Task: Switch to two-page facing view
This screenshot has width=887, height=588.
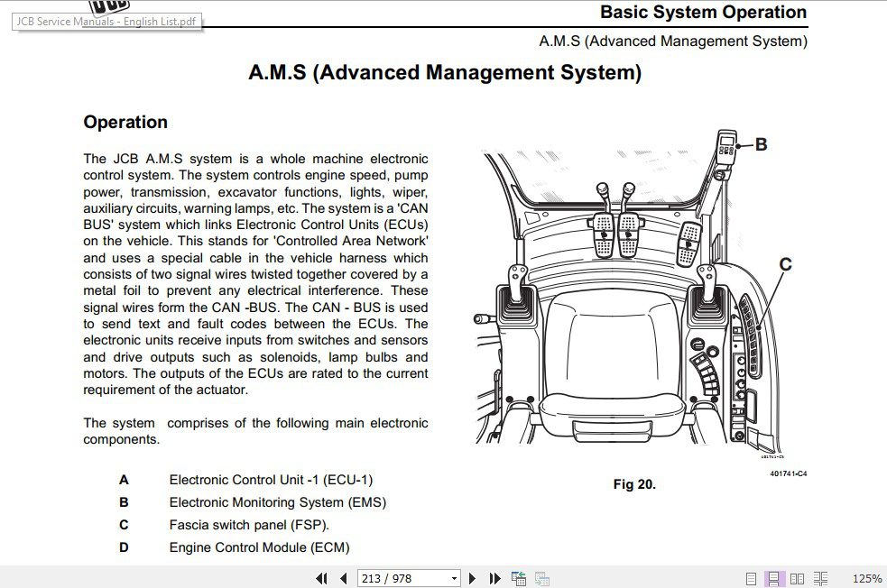Action: click(x=797, y=578)
